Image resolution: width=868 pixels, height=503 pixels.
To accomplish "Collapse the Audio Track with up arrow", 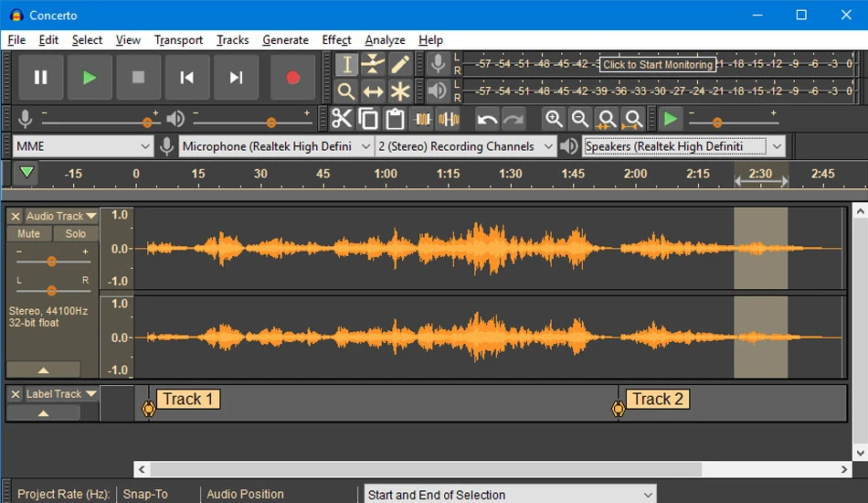I will [43, 369].
